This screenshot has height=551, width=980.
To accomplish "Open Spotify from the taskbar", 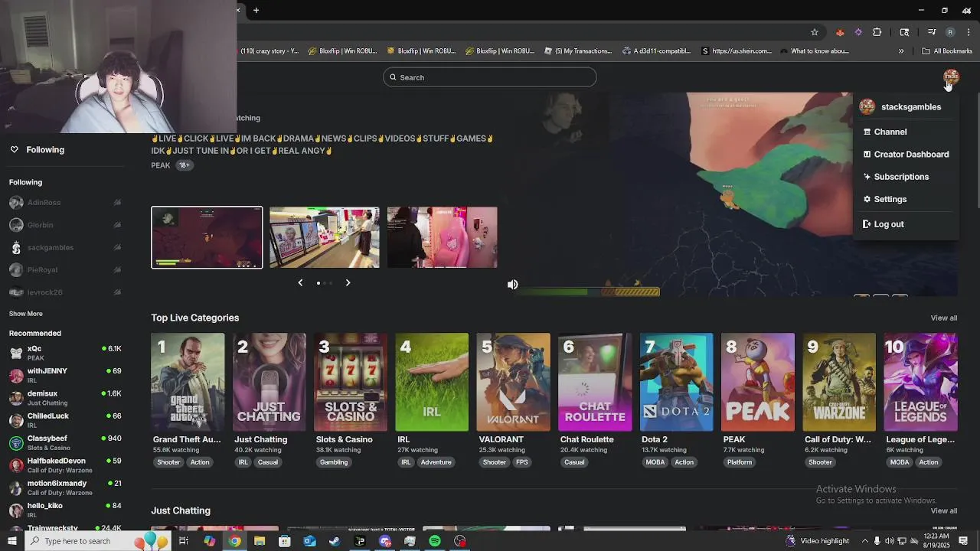I will coord(435,541).
